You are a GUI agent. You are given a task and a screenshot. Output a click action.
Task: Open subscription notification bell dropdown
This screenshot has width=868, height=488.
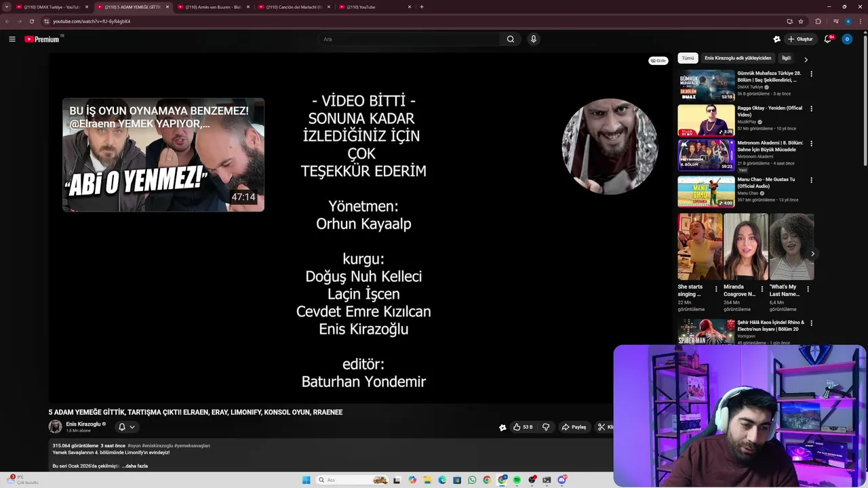pos(127,427)
